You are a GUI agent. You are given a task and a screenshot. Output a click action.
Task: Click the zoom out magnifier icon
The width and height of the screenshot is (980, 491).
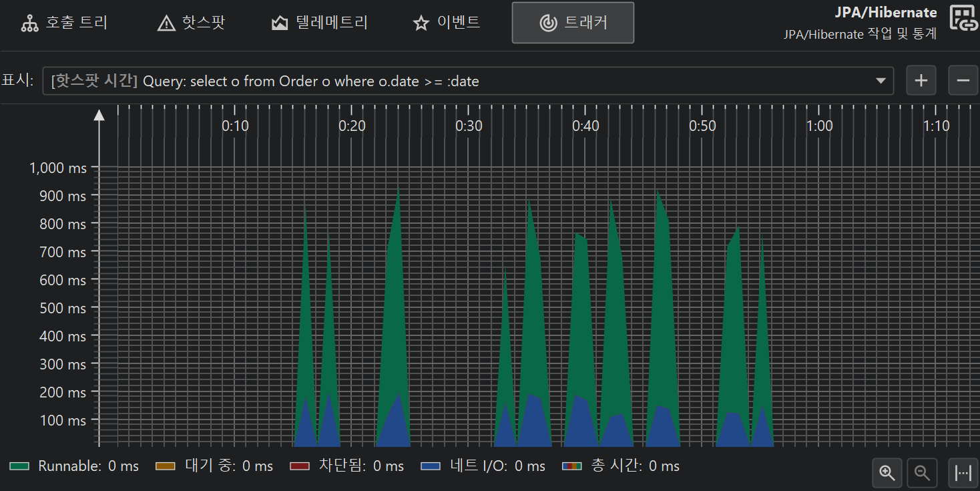[x=923, y=473]
